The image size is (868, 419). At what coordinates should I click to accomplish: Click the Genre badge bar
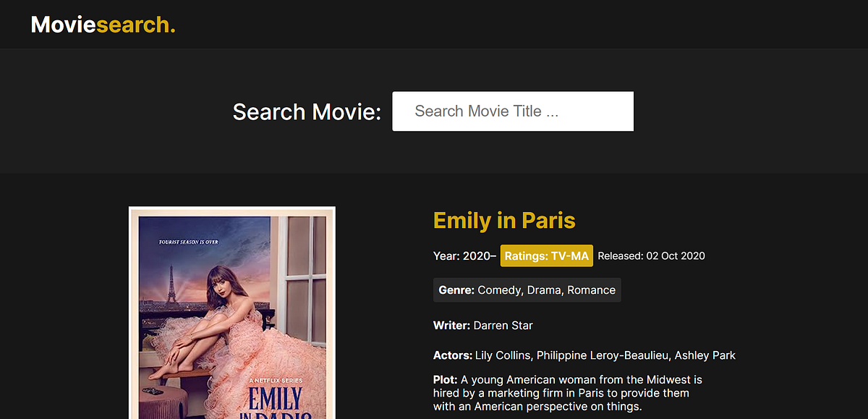tap(527, 289)
